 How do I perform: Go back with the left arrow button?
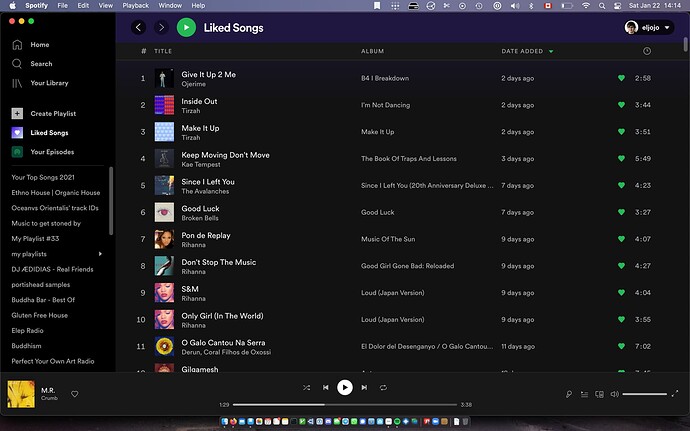[138, 28]
